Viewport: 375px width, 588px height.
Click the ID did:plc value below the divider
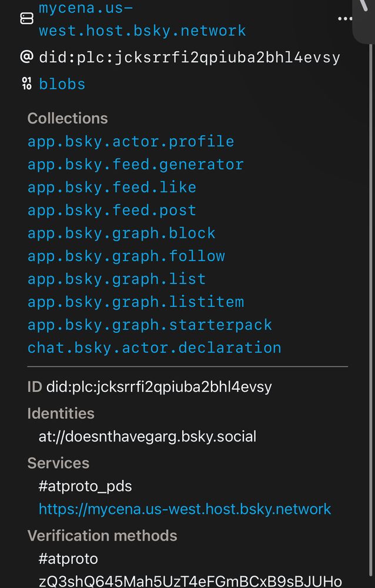click(x=159, y=386)
